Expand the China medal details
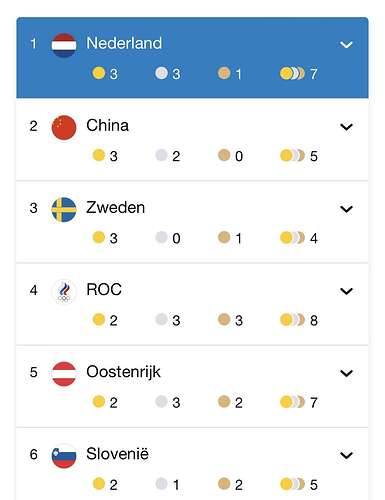Viewport: 385px width, 500px height. [x=346, y=127]
